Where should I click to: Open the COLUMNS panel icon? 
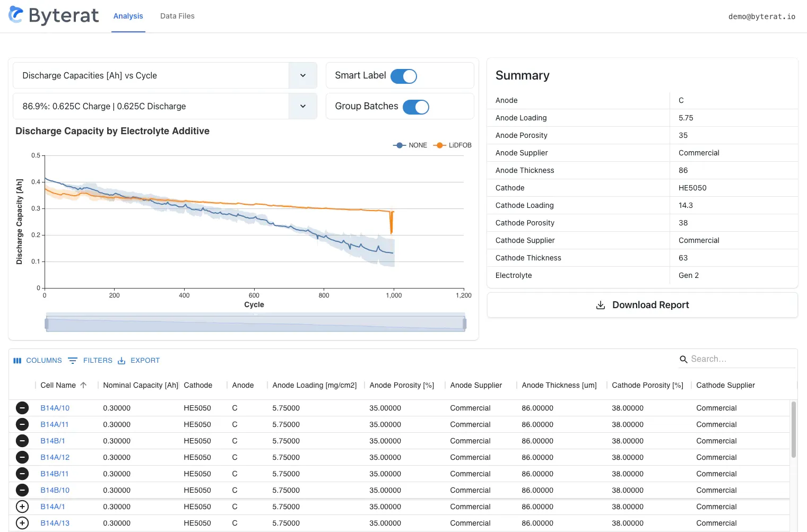click(18, 360)
